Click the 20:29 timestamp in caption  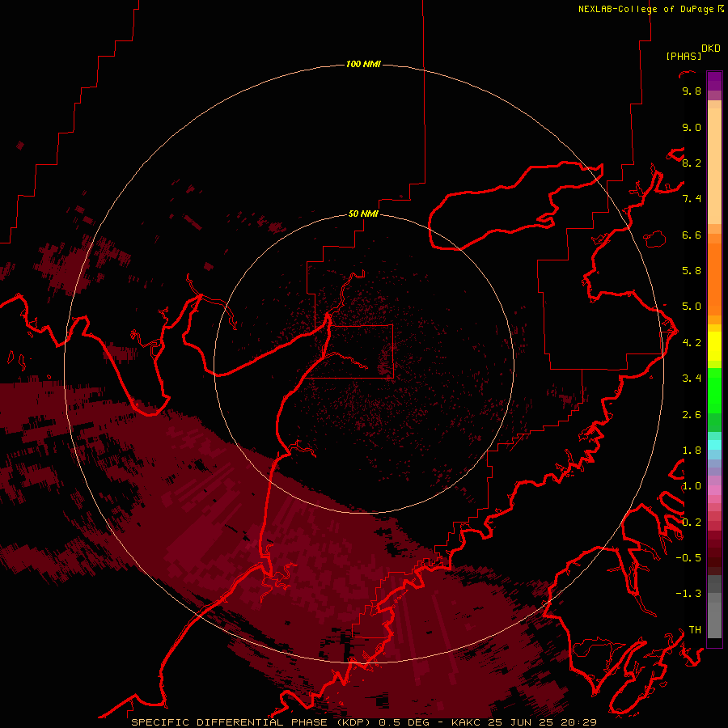578,722
